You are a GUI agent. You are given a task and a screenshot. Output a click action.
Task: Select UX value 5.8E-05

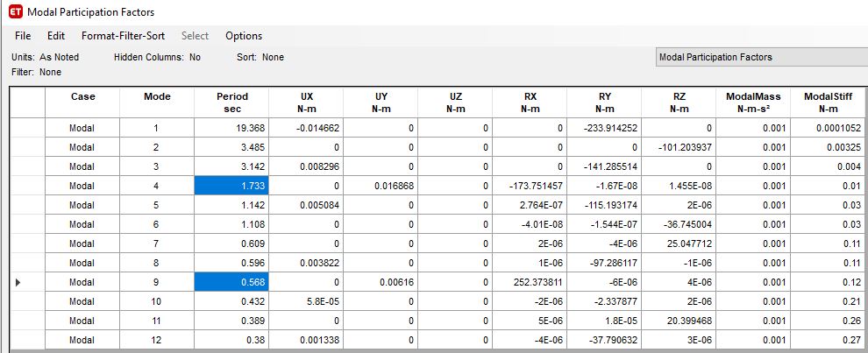(306, 301)
